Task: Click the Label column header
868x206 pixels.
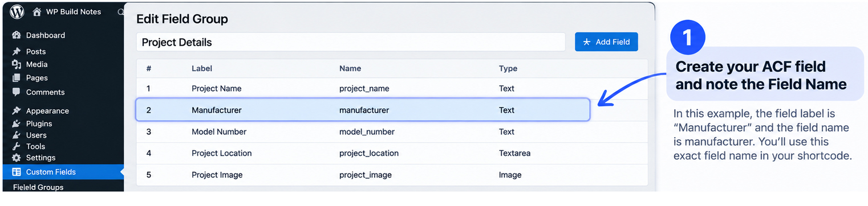Action: 202,68
